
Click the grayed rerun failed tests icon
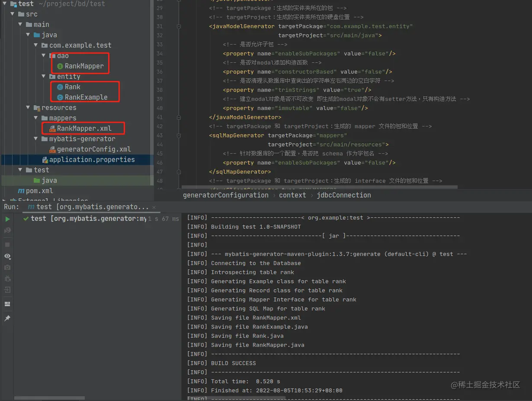point(7,230)
